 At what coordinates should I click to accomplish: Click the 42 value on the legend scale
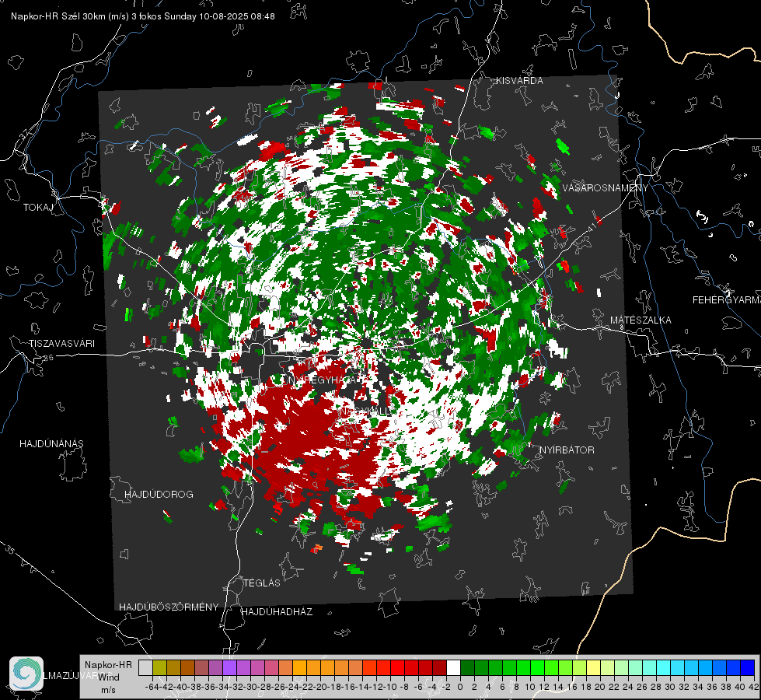(753, 687)
